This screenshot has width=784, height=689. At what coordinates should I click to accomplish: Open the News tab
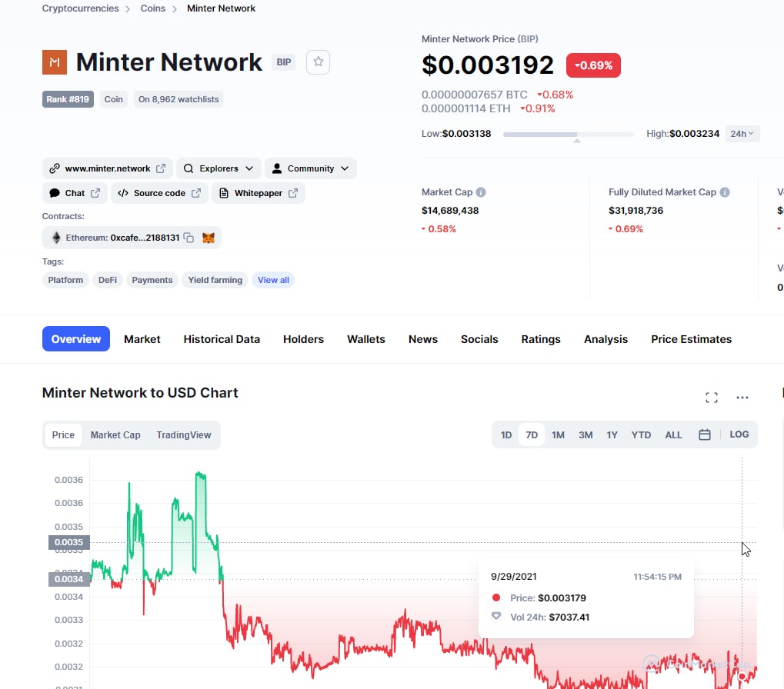(x=423, y=339)
